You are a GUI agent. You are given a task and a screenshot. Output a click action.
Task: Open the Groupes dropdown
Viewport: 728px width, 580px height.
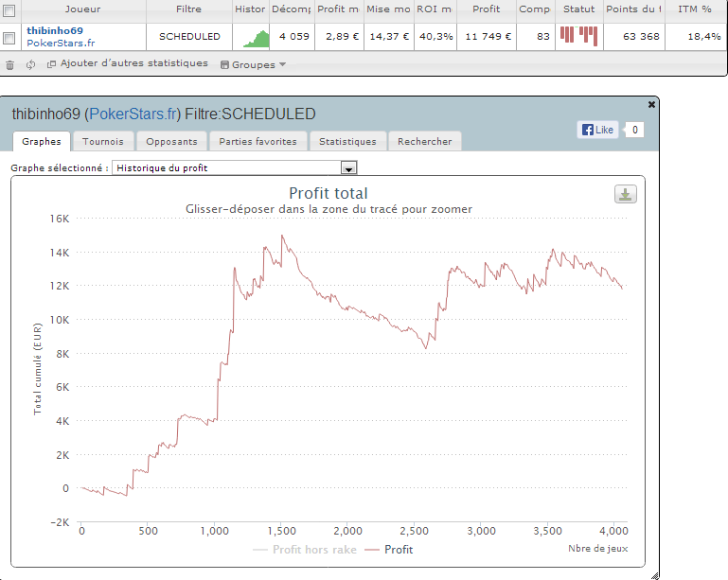[x=253, y=65]
